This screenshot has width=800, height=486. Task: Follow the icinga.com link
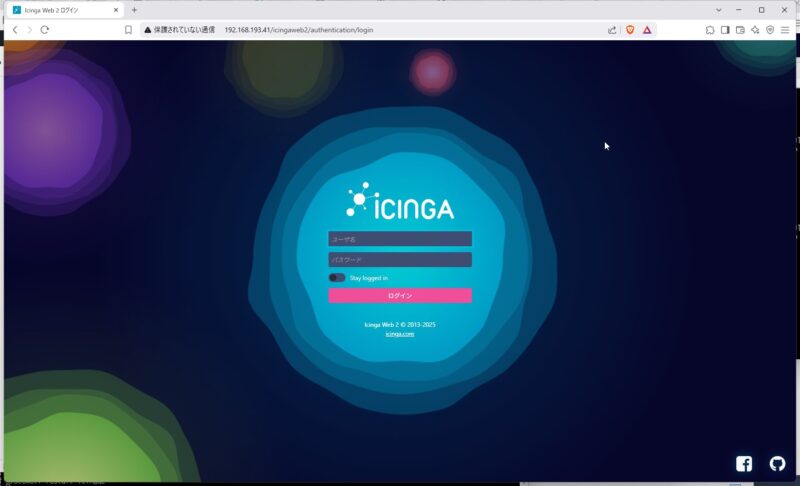[x=400, y=334]
